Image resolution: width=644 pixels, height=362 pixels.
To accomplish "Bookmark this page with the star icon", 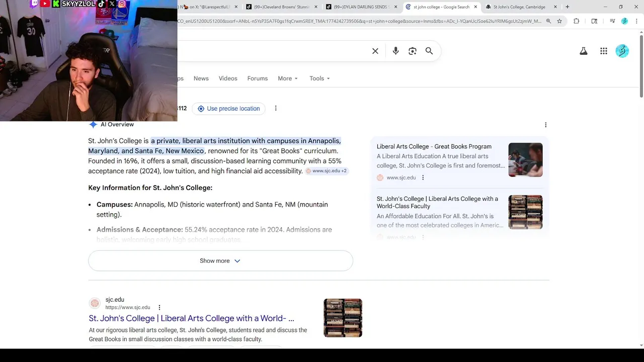I will 559,21.
